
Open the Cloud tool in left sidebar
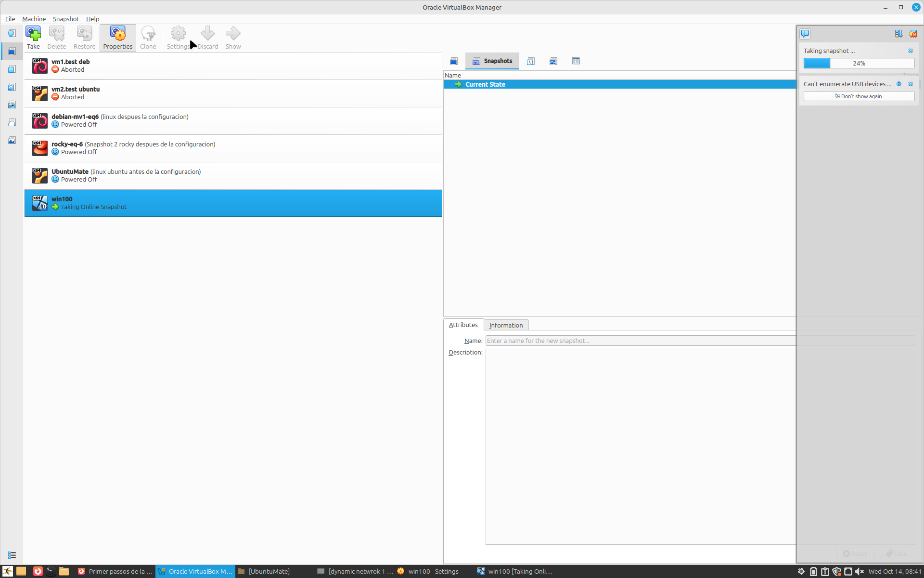point(12,122)
